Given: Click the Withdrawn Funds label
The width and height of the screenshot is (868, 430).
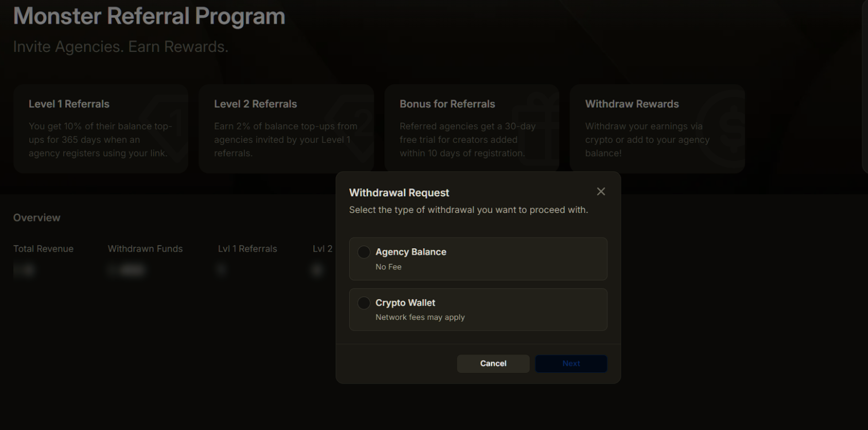Looking at the screenshot, I should tap(145, 249).
